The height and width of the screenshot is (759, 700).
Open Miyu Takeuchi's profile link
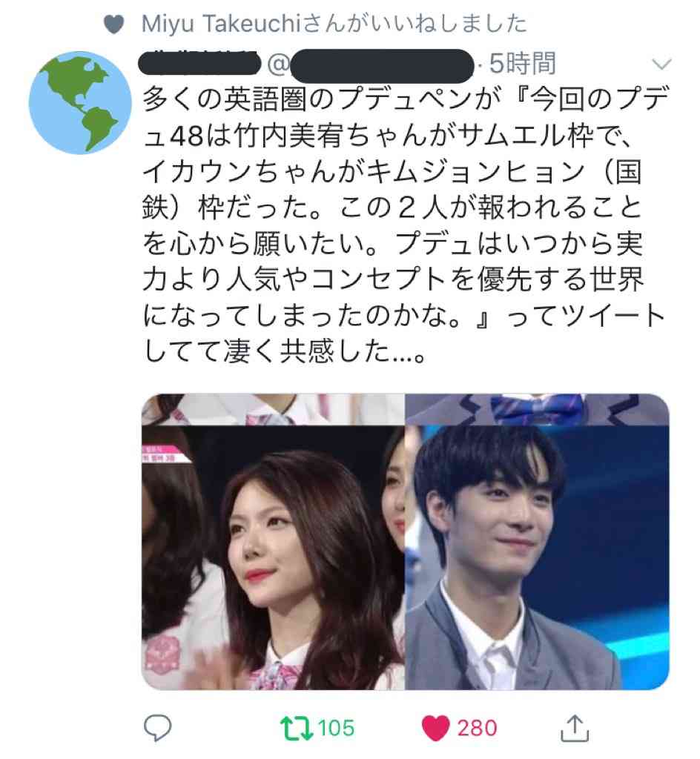pos(221,23)
